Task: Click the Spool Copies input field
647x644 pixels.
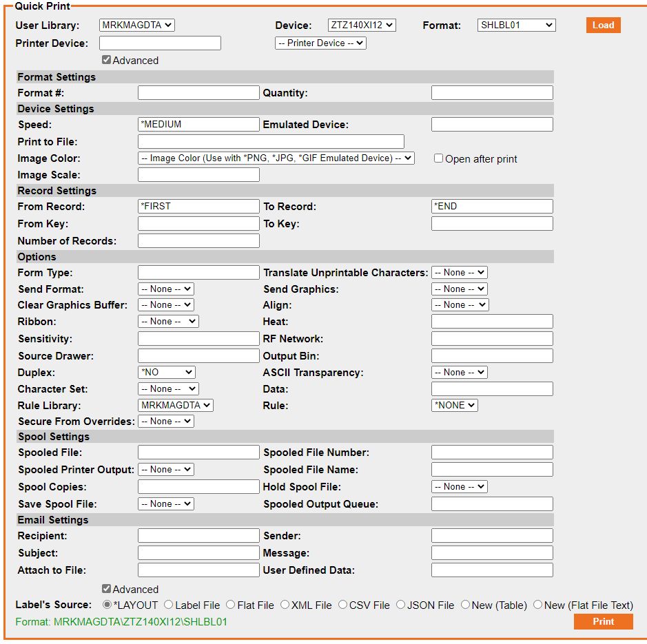Action: [198, 486]
